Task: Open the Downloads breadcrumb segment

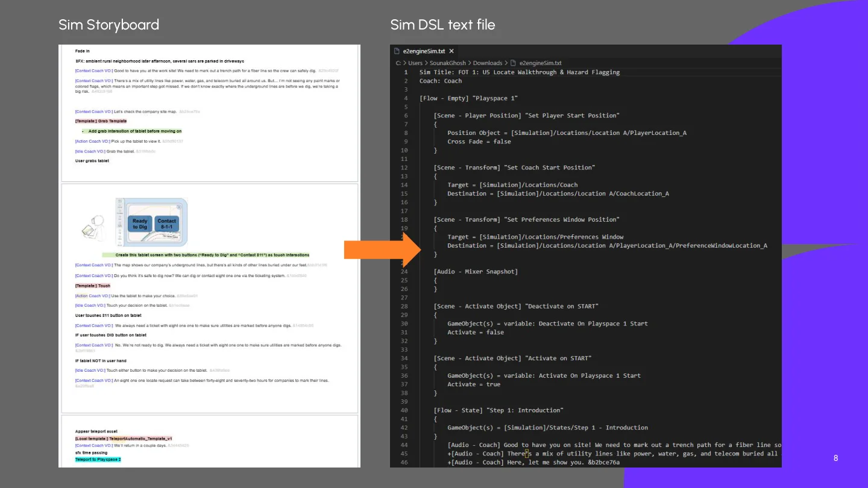Action: [488, 63]
